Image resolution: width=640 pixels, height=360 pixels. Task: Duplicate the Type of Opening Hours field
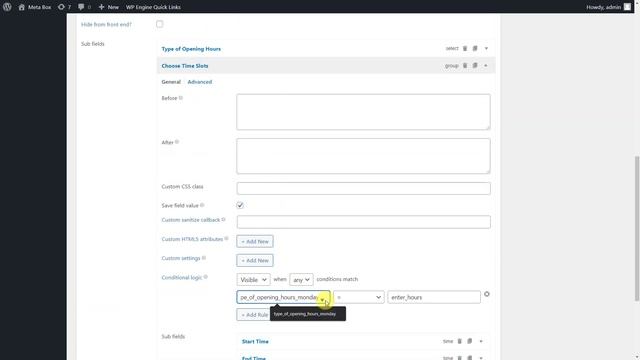pos(475,48)
